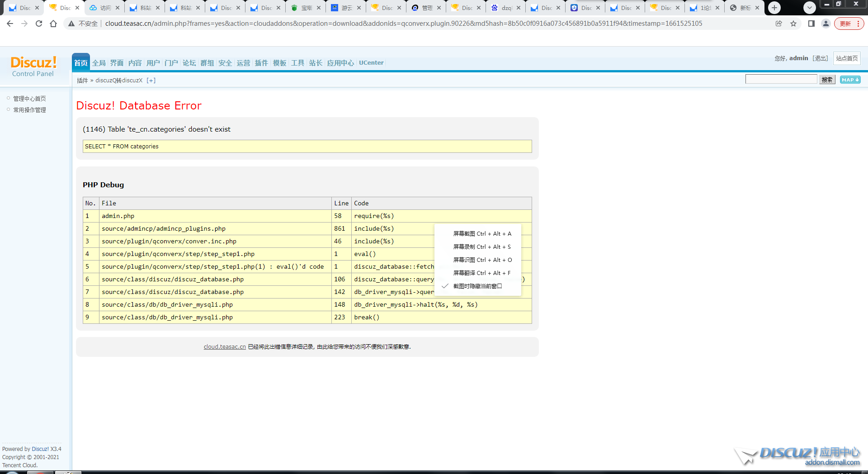Expand breadcrumb with [+] link

151,81
